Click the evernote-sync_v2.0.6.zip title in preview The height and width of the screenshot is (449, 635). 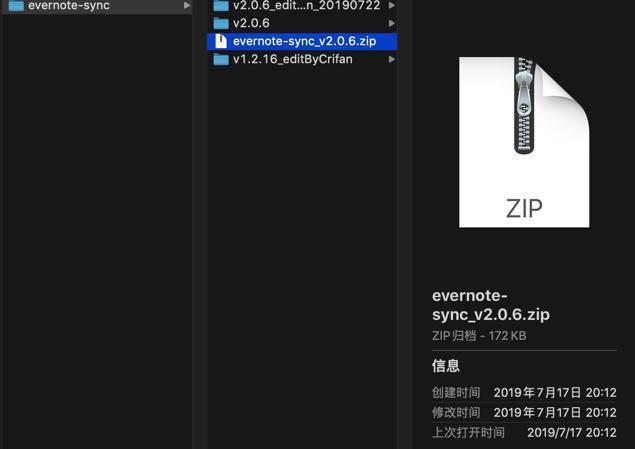pos(491,305)
